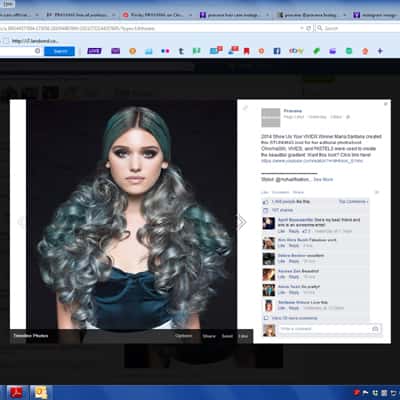Click the flag icon in the system tray

[365, 393]
